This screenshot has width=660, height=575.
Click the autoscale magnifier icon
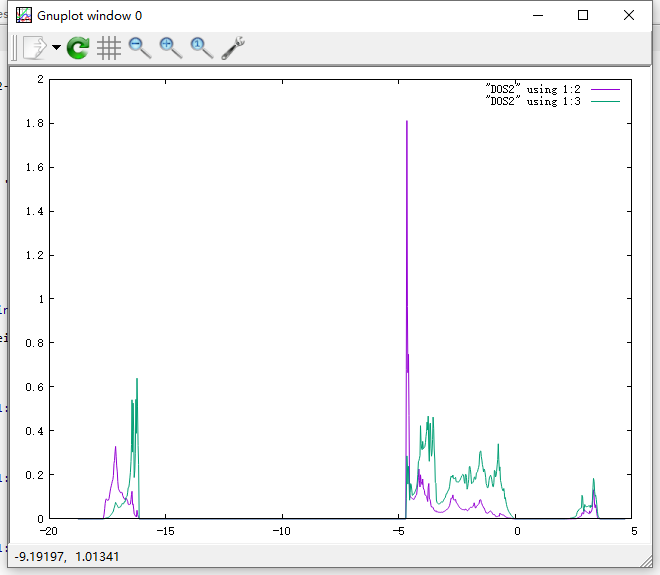202,48
